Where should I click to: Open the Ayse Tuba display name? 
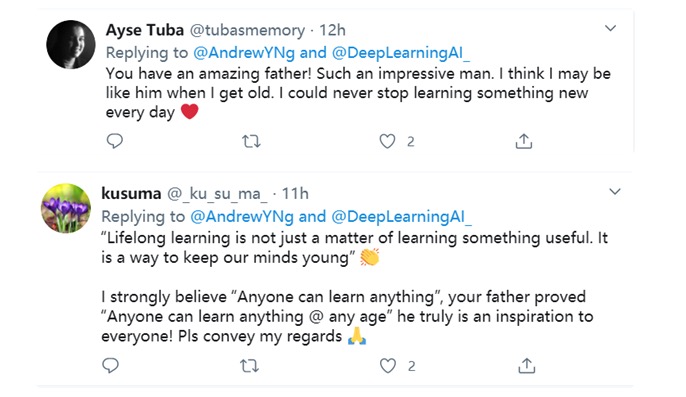[145, 30]
